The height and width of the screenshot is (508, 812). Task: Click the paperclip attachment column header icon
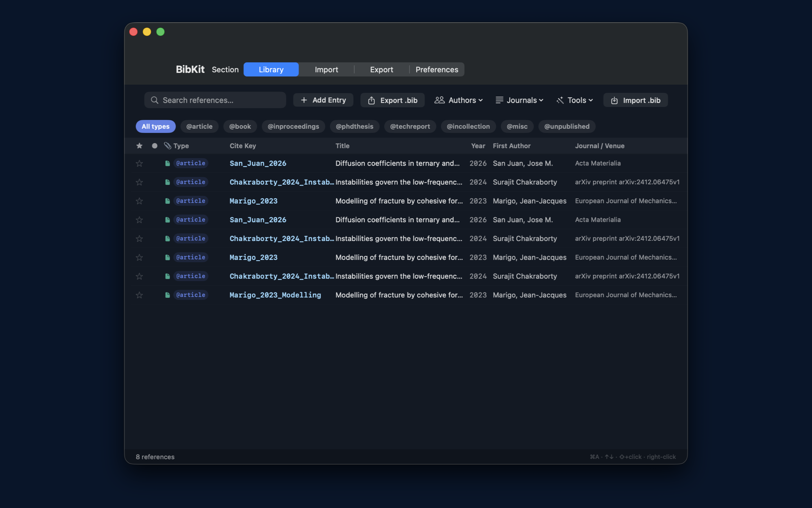(x=167, y=145)
